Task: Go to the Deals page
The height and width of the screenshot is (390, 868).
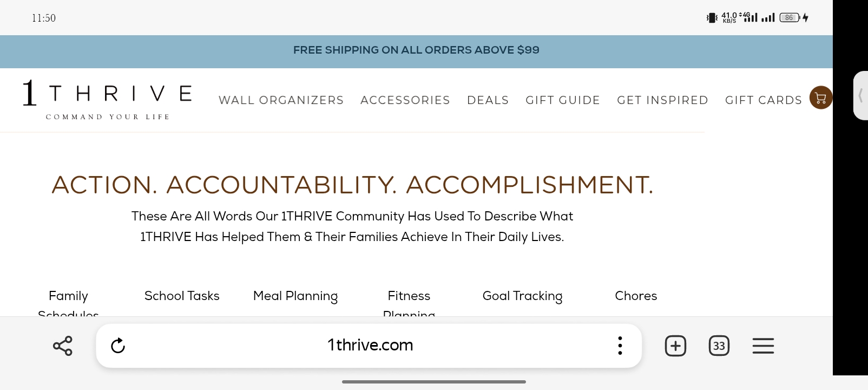Action: point(488,100)
